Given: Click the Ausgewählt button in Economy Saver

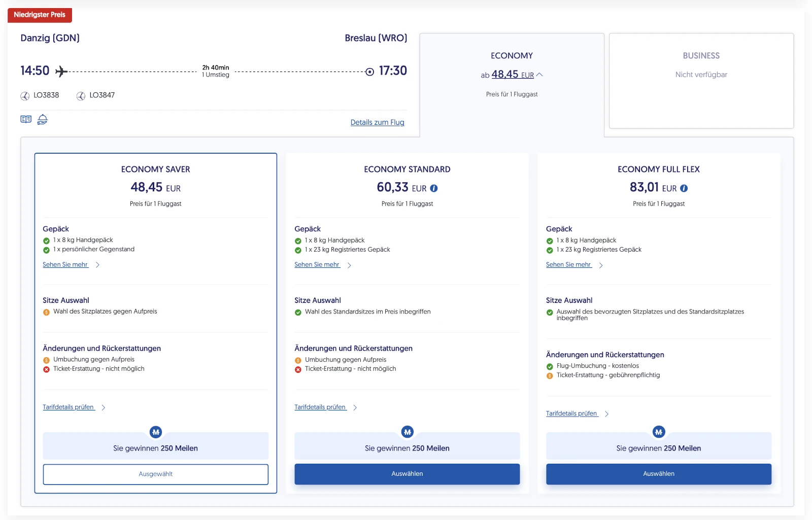Looking at the screenshot, I should pos(156,474).
